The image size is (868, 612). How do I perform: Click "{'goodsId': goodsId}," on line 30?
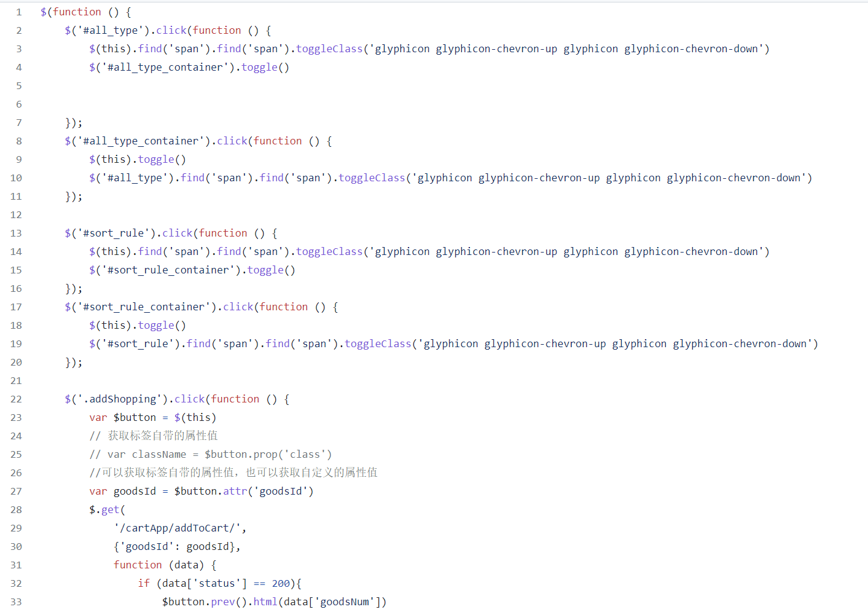[x=177, y=547]
